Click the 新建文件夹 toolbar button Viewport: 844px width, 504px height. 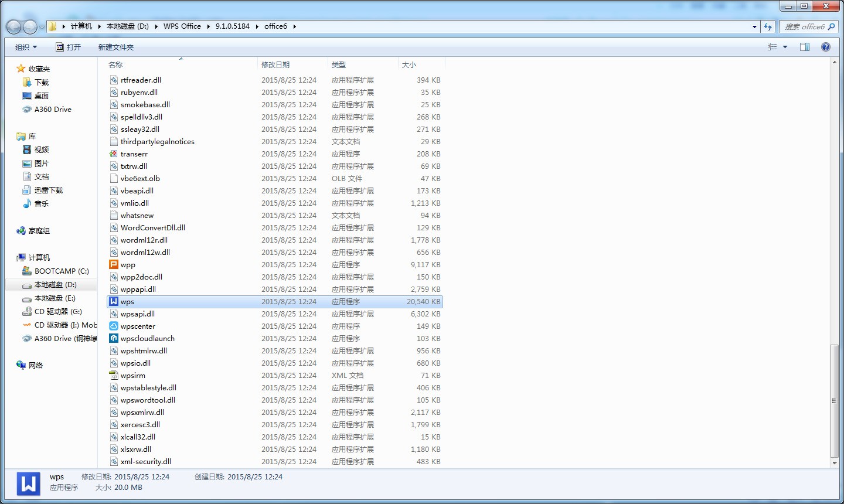point(116,47)
